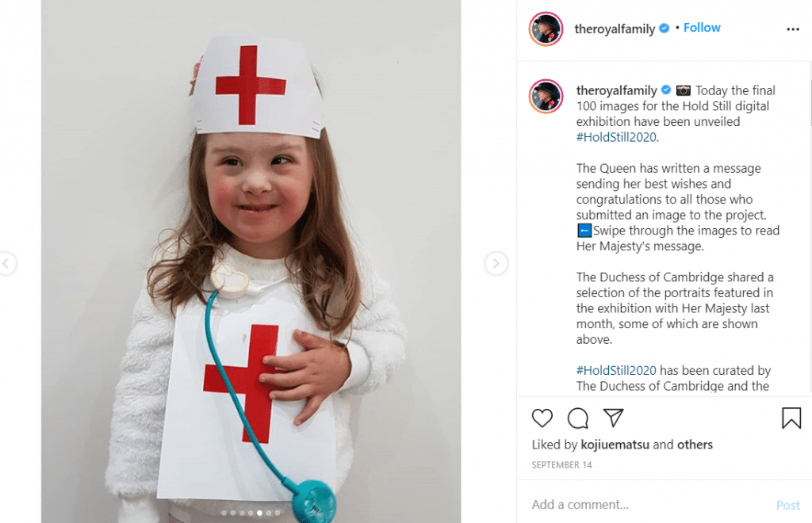Click the Post comment button
Image resolution: width=812 pixels, height=523 pixels.
(787, 505)
